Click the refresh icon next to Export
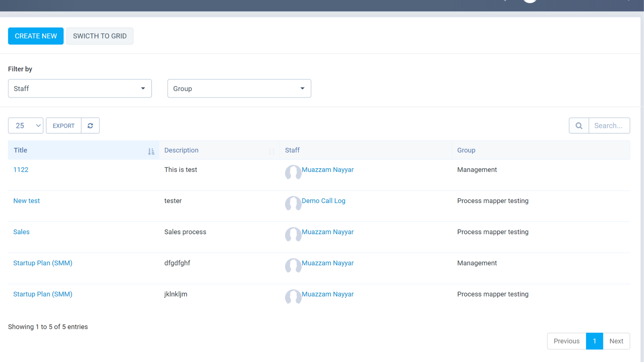The width and height of the screenshot is (644, 362). tap(90, 125)
